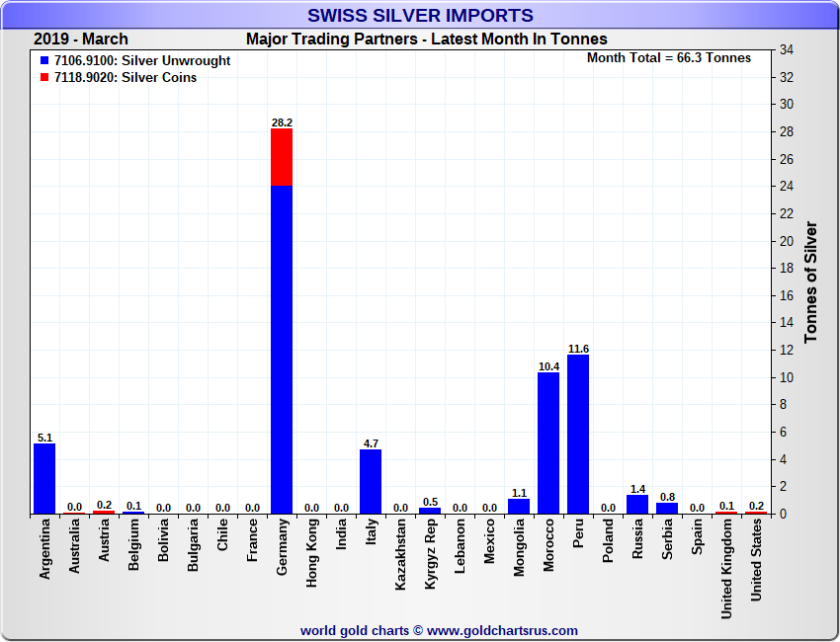The image size is (840, 642).
Task: Select the red coins segment of Germany bar
Action: click(x=282, y=157)
